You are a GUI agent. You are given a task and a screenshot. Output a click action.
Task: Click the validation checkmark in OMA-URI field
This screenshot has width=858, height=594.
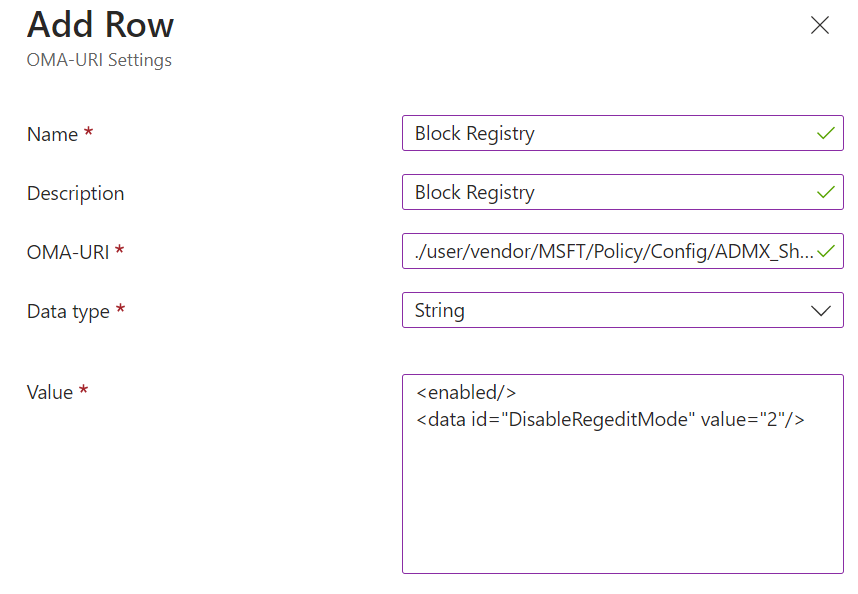826,251
